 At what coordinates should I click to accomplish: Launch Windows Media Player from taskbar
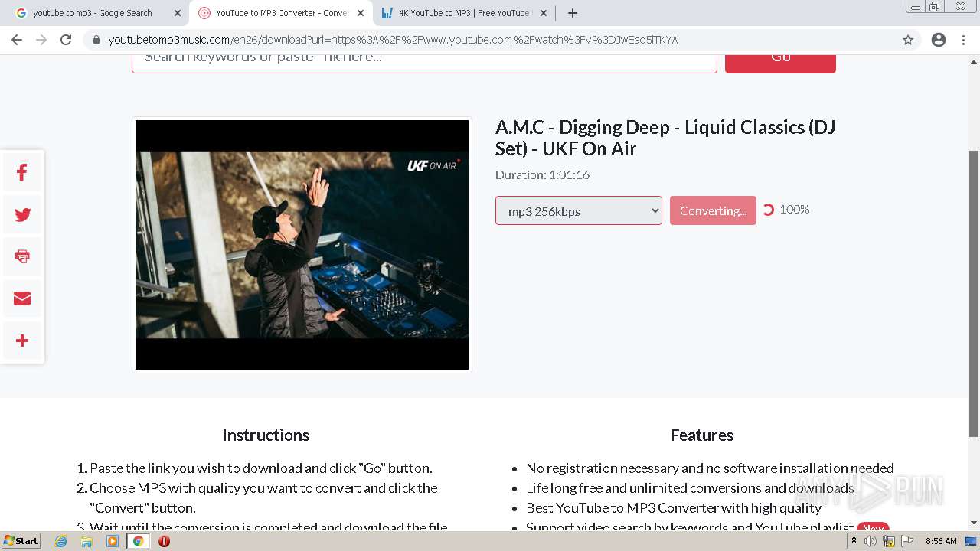click(113, 541)
